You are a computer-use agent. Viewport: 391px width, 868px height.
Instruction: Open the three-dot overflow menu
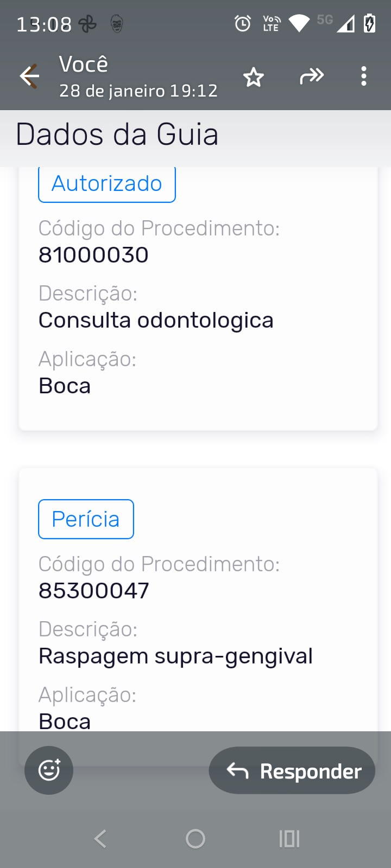coord(364,76)
